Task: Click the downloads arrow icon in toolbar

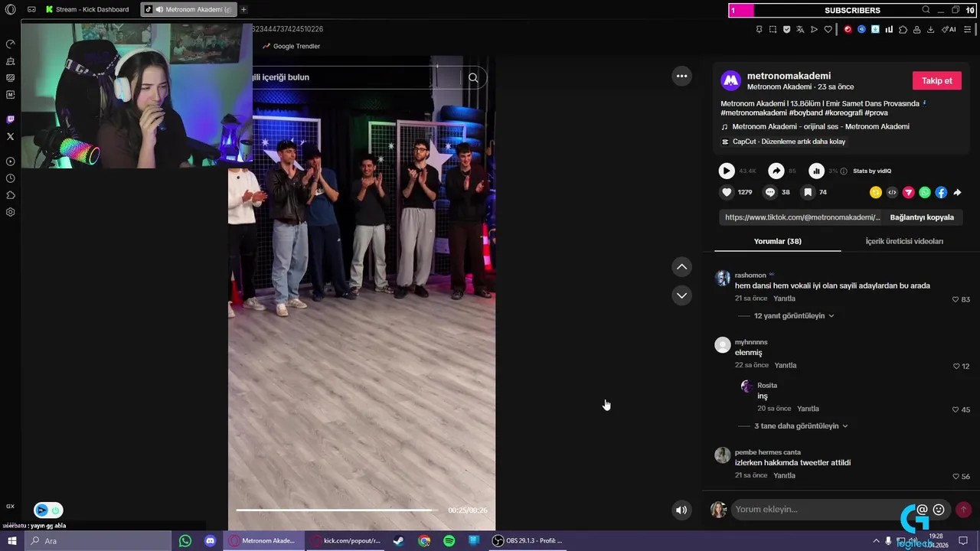Action: pyautogui.click(x=930, y=29)
